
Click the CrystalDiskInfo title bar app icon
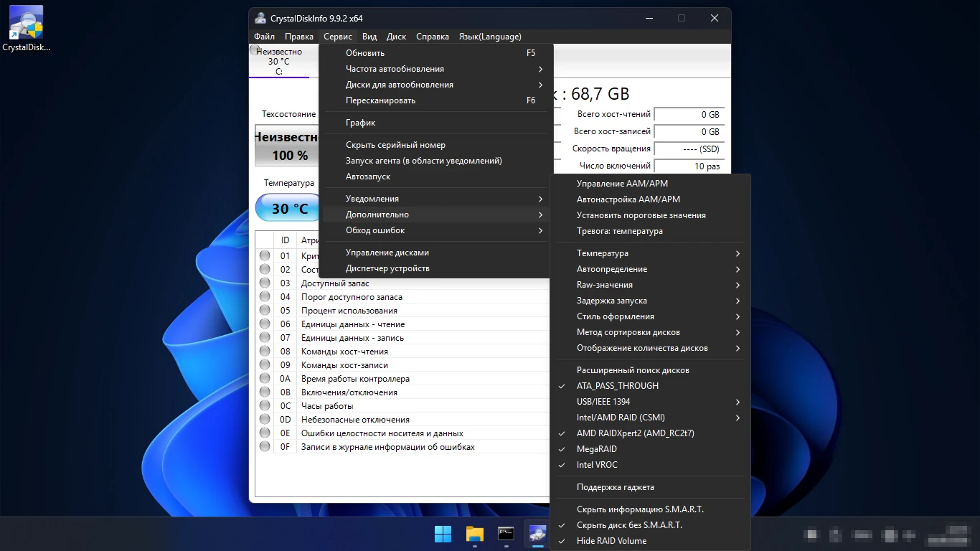click(x=260, y=18)
